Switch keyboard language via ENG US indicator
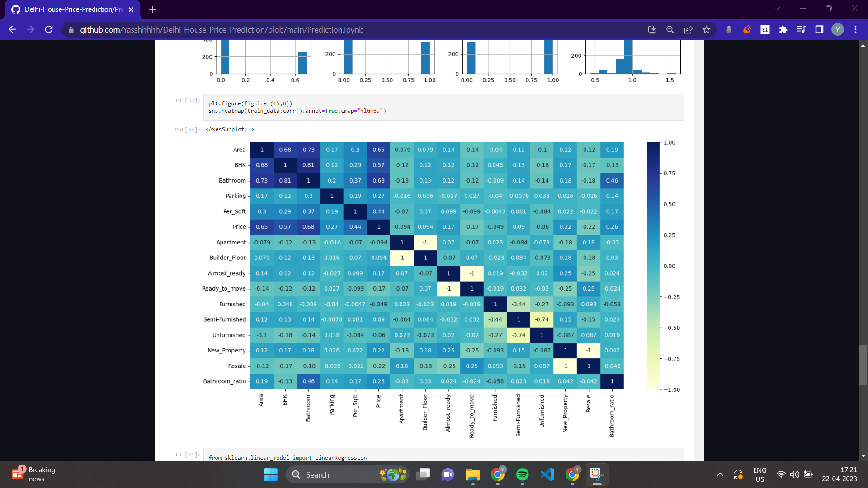Viewport: 868px width, 488px height. coord(759,474)
